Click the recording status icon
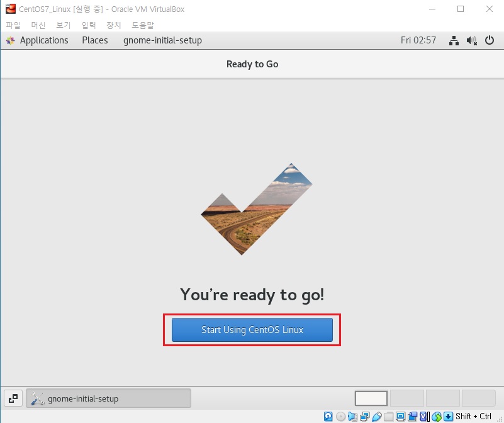This screenshot has height=423, width=504. pos(412,417)
